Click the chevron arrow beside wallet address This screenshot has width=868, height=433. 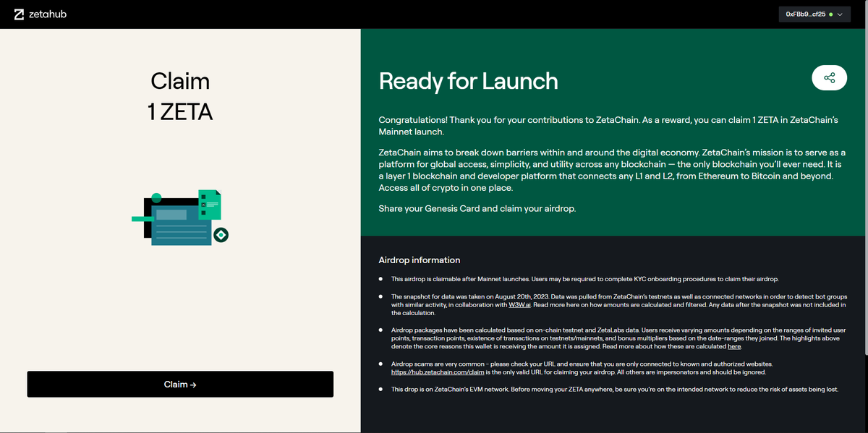[x=840, y=14]
